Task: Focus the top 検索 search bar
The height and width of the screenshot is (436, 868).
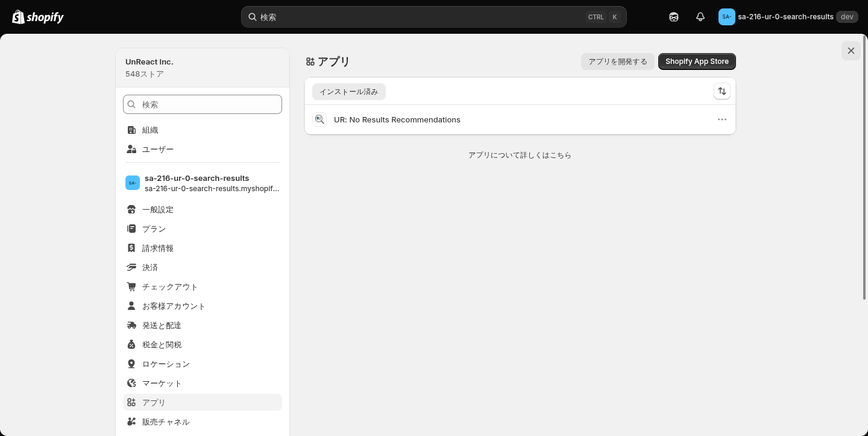Action: [x=434, y=17]
